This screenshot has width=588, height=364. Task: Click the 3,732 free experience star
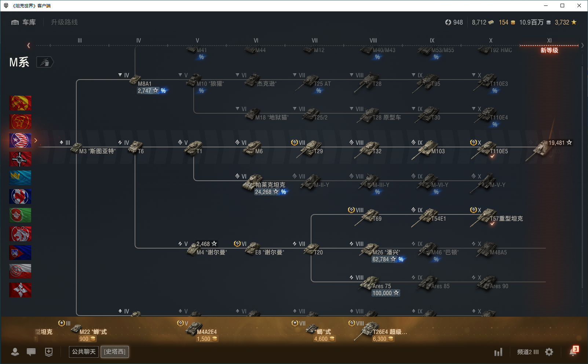pos(566,22)
